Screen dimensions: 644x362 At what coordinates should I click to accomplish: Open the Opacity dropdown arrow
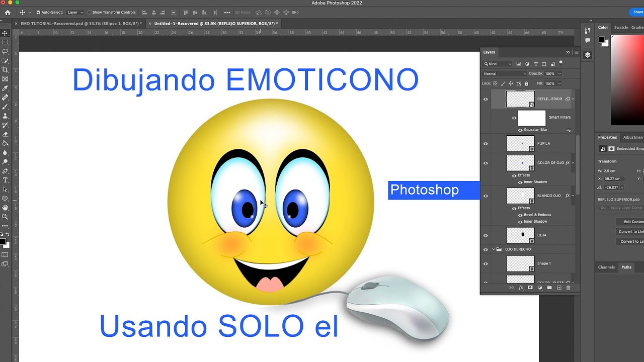coord(560,74)
